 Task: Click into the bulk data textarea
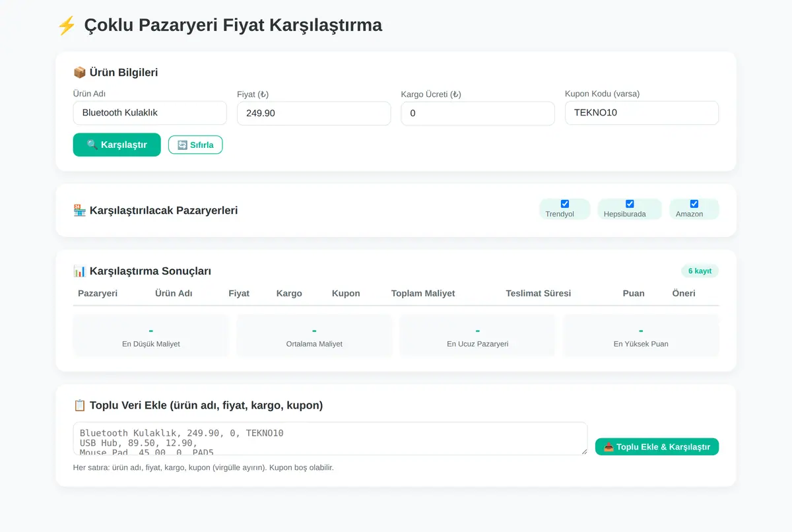(x=330, y=439)
